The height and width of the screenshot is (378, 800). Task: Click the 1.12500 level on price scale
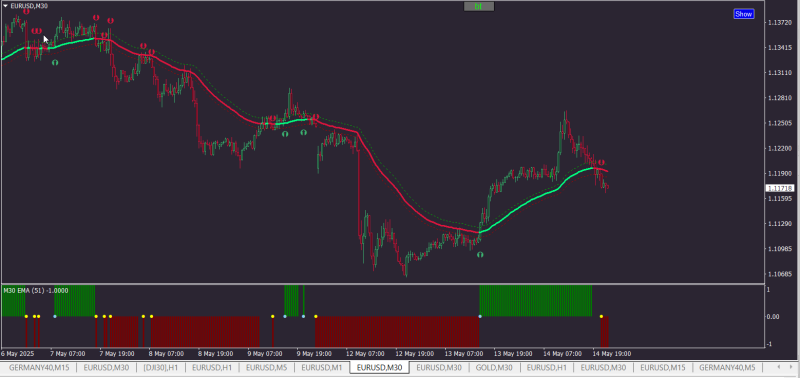[x=779, y=123]
